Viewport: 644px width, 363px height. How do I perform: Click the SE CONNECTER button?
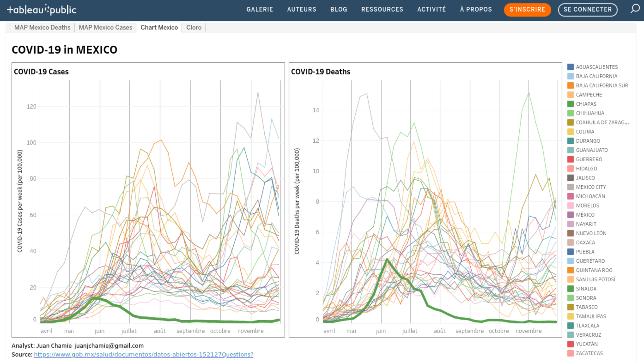(x=588, y=9)
